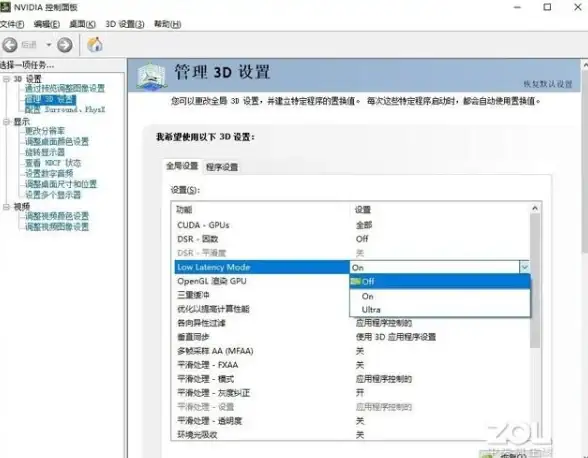Choose On in Low Latency dropdown list
588x458 pixels.
(x=440, y=296)
